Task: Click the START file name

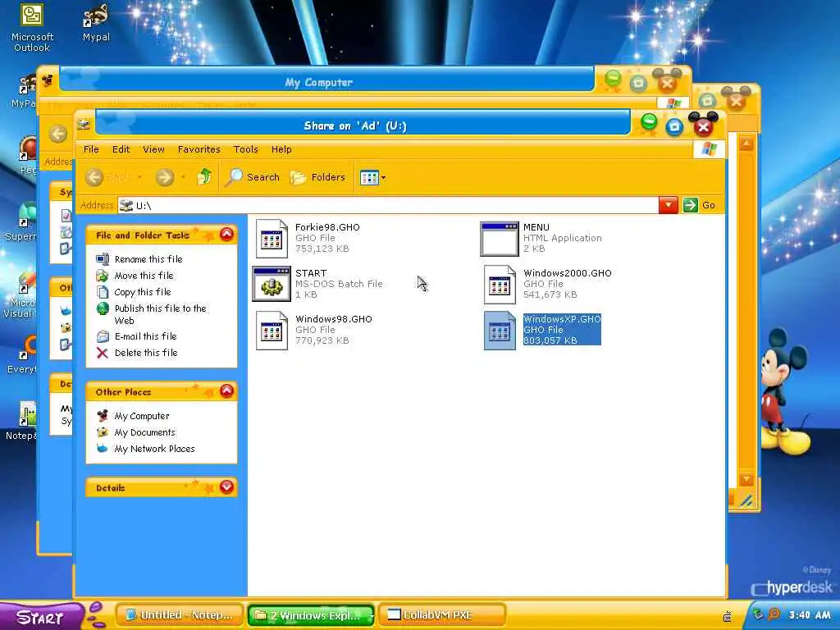Action: click(311, 273)
